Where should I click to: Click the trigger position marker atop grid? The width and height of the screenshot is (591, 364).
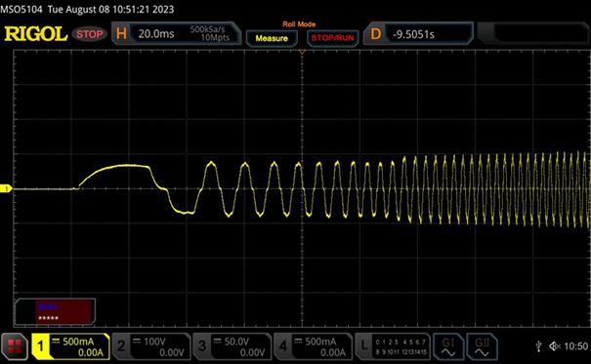[x=302, y=51]
